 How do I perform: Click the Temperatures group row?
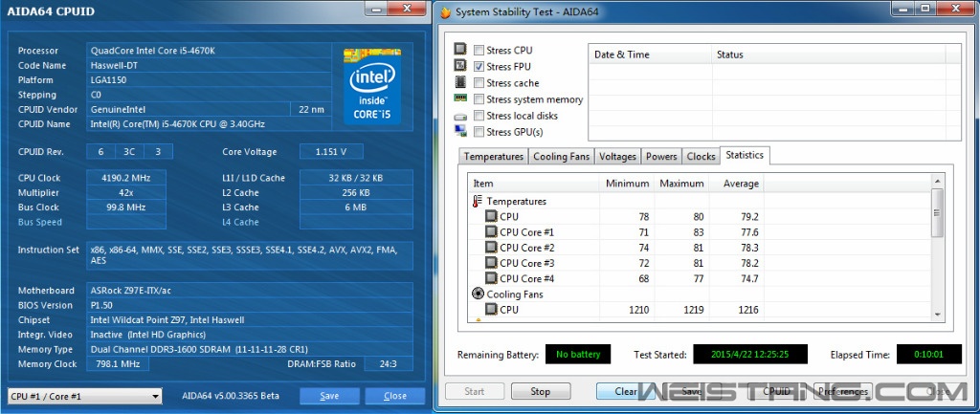click(x=516, y=202)
